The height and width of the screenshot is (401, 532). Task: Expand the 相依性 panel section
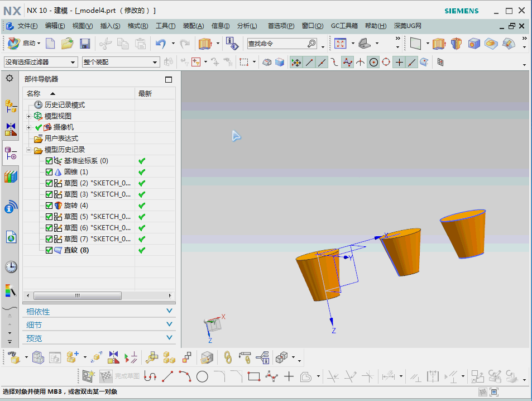tap(99, 311)
